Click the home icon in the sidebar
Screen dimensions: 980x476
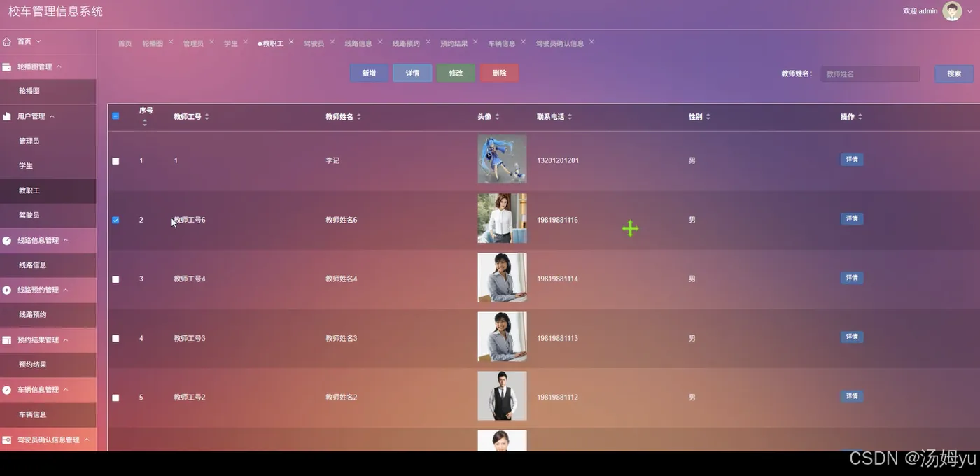7,42
